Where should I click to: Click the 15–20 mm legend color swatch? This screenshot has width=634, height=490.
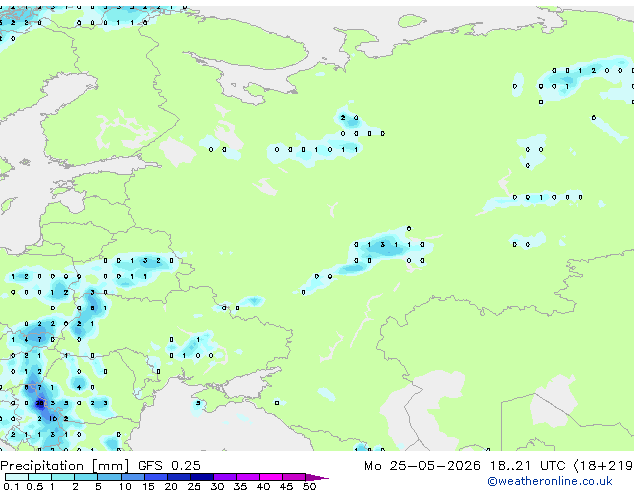pos(155,477)
